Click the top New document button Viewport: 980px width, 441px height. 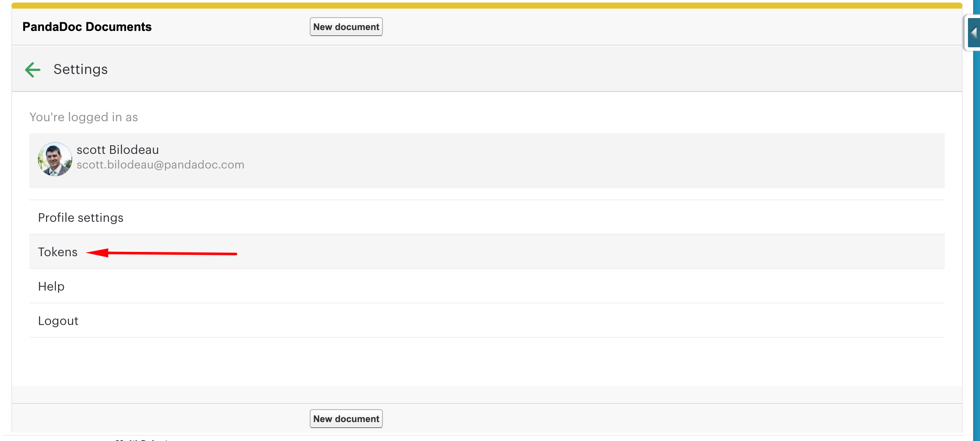[346, 27]
